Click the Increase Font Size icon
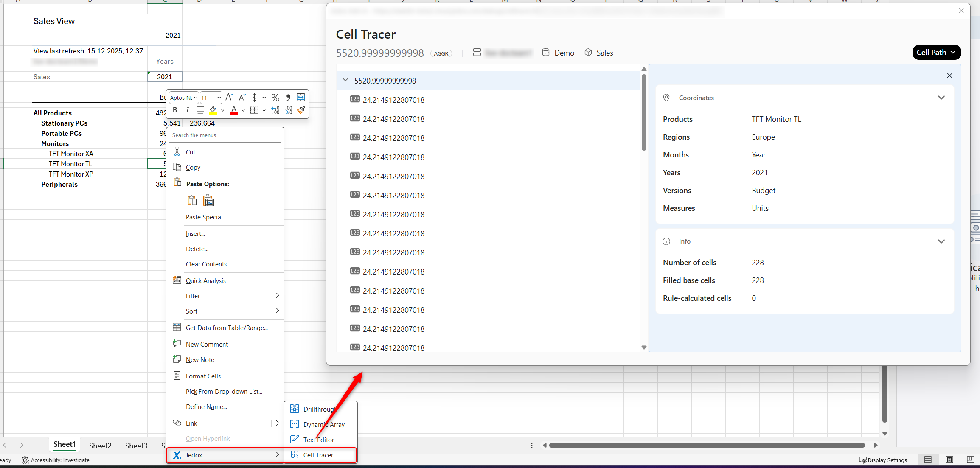The image size is (980, 468). pos(229,98)
